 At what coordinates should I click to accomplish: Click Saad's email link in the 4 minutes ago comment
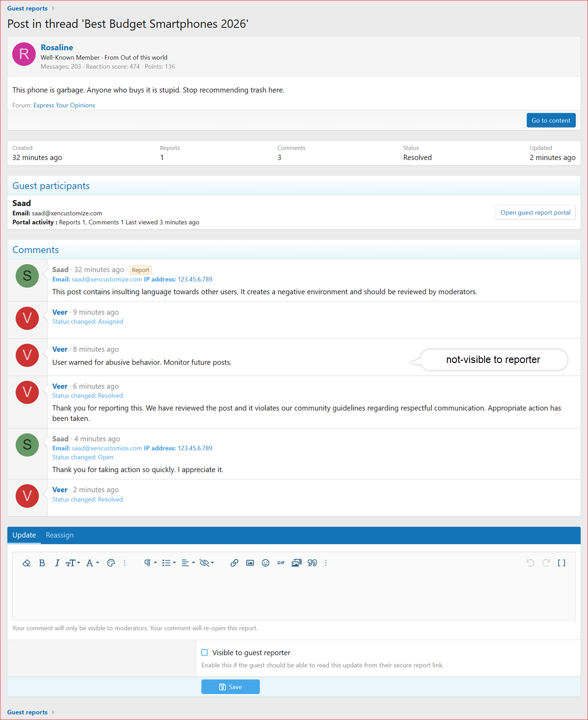pos(107,448)
